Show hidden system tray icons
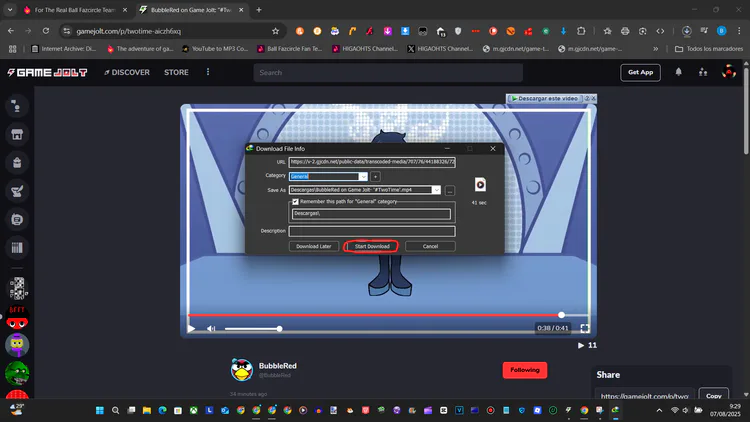This screenshot has width=750, height=422. tap(659, 411)
